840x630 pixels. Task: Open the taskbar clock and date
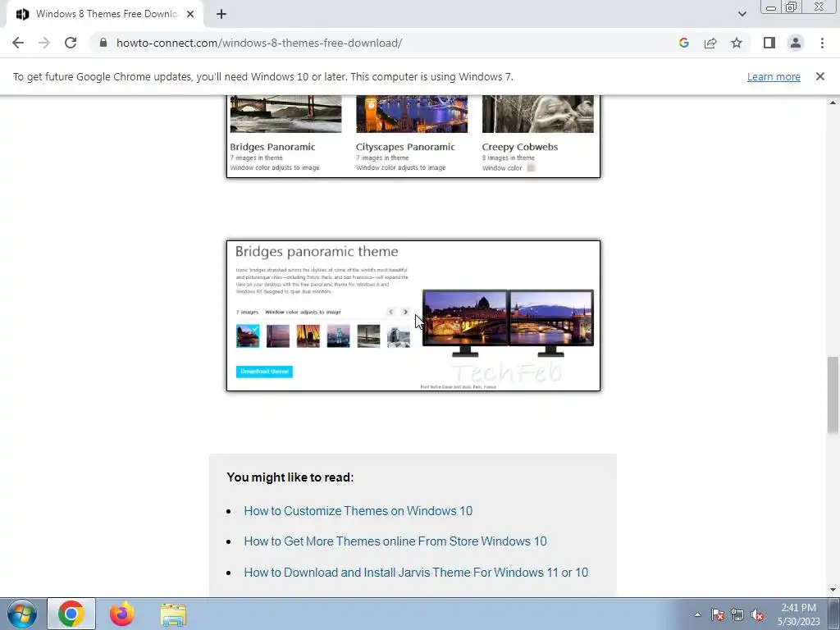click(x=798, y=614)
